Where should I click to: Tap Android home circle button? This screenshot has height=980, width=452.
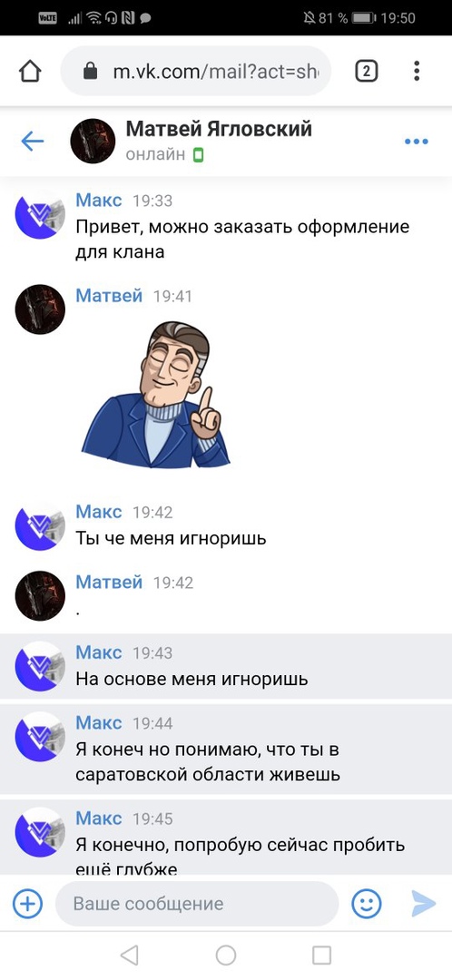coord(226,955)
